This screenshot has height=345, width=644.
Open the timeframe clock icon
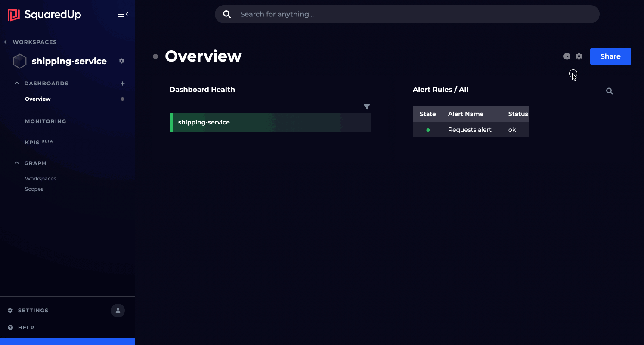click(x=567, y=56)
